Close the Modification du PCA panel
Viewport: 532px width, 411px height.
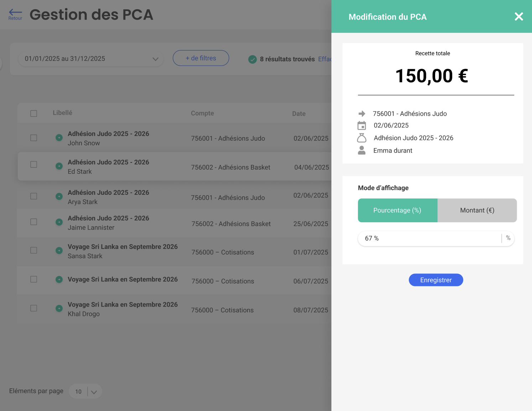coord(518,17)
